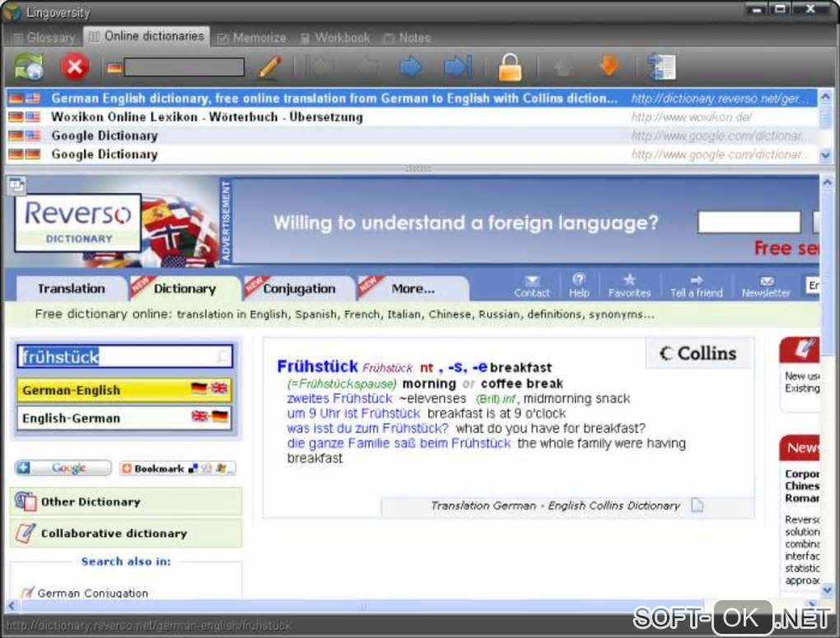Select last Google Dictionary row with two German flags
Viewport: 840px width, 638px height.
412,154
